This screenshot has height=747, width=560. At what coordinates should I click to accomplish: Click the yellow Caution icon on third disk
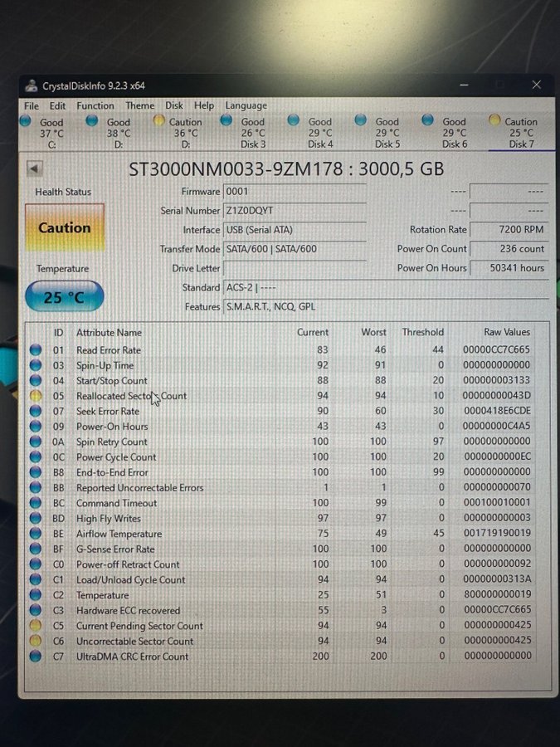click(x=159, y=120)
